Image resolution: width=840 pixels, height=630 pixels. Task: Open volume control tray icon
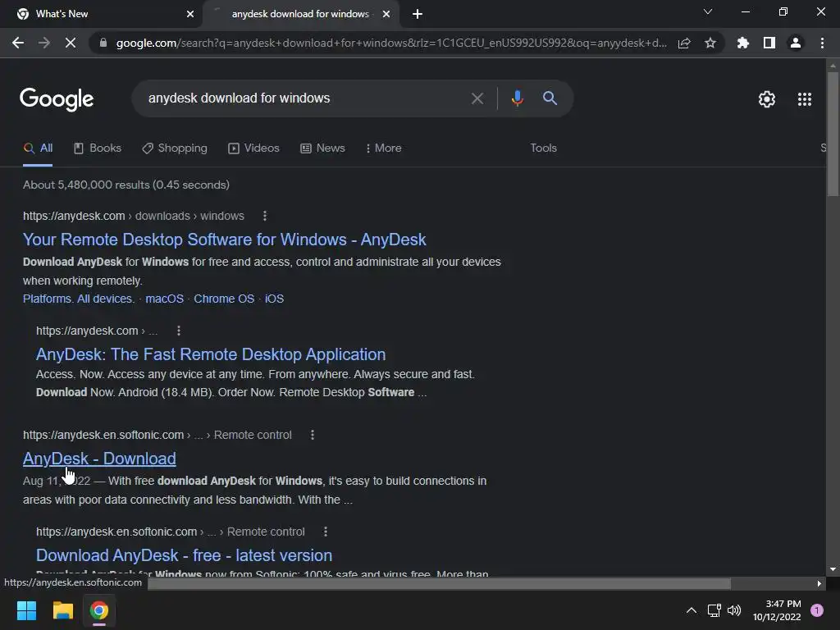click(734, 610)
